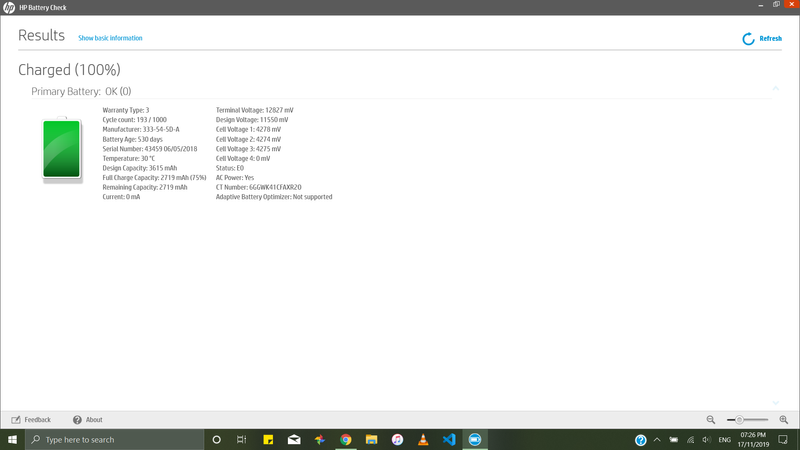Viewport: 800px width, 450px height.
Task: Click Adaptive Battery Optimizer: Not supported text
Action: tap(274, 197)
